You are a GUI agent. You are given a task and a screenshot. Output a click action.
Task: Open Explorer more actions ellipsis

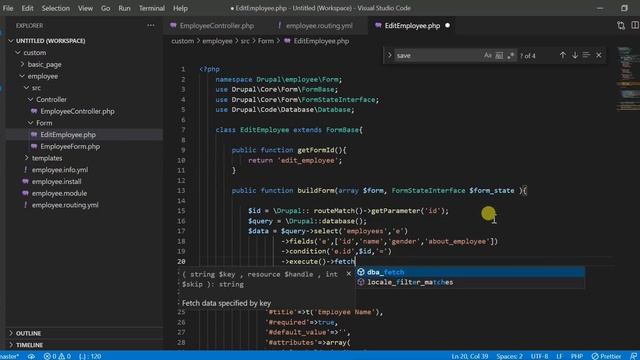151,25
